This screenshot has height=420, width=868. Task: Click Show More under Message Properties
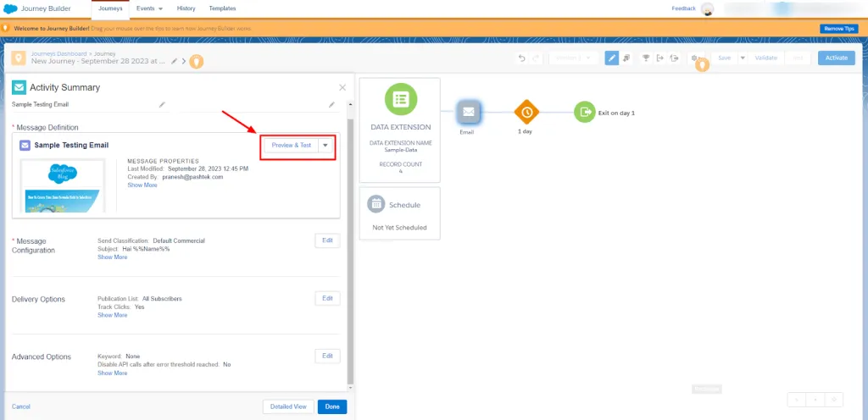(142, 185)
